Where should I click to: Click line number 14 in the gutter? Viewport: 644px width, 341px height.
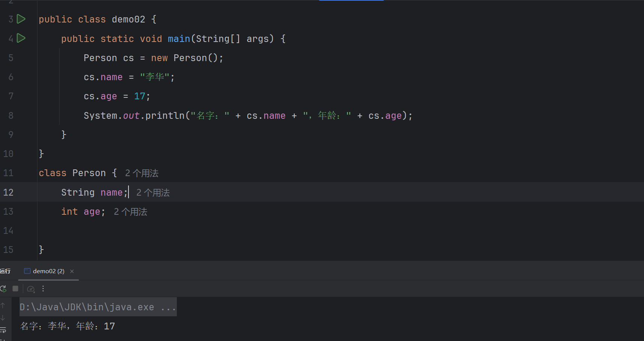pyautogui.click(x=8, y=230)
